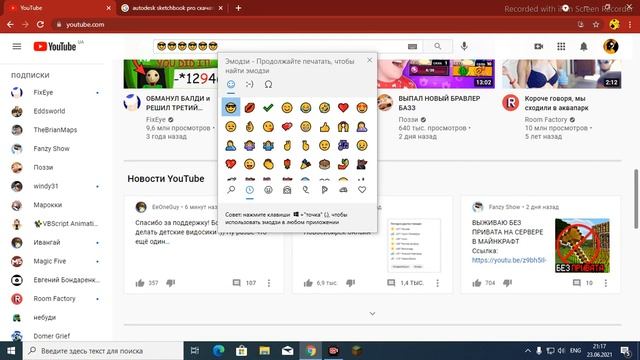Open the YouTube hamburger guide menu
Viewport: 640px width, 360px height.
click(17, 46)
